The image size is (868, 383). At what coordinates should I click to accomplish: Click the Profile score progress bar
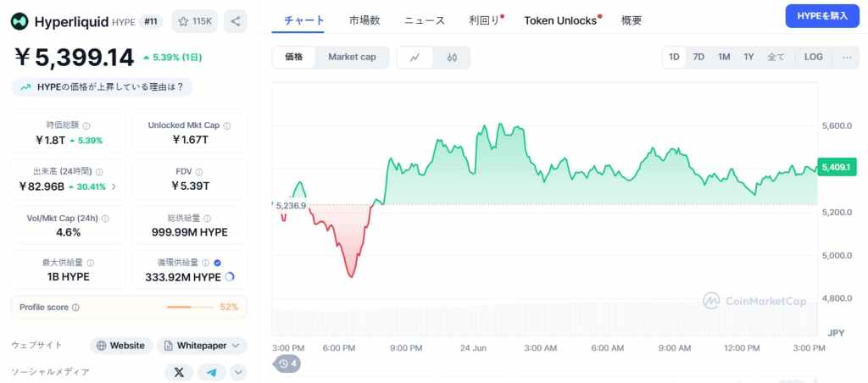[x=189, y=308]
